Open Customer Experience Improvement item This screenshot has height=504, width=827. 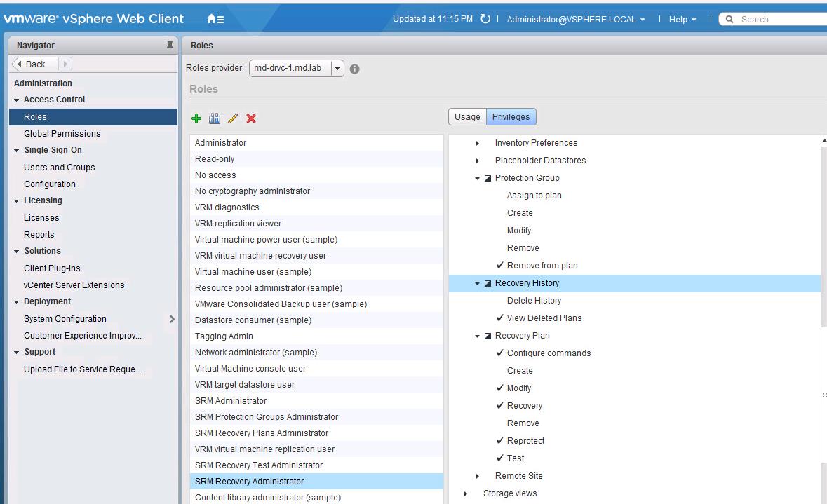(x=83, y=335)
